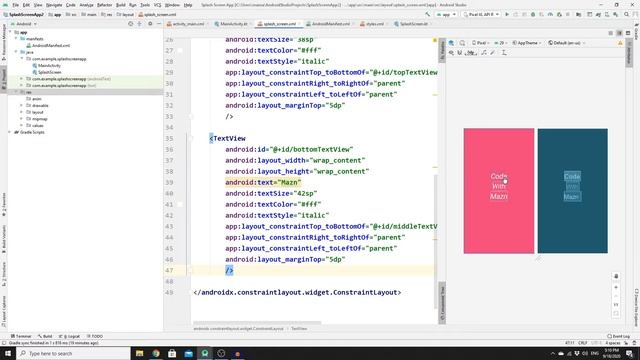Click the warning triangle in the preview panel
The height and width of the screenshot is (360, 640).
pyautogui.click(x=620, y=43)
